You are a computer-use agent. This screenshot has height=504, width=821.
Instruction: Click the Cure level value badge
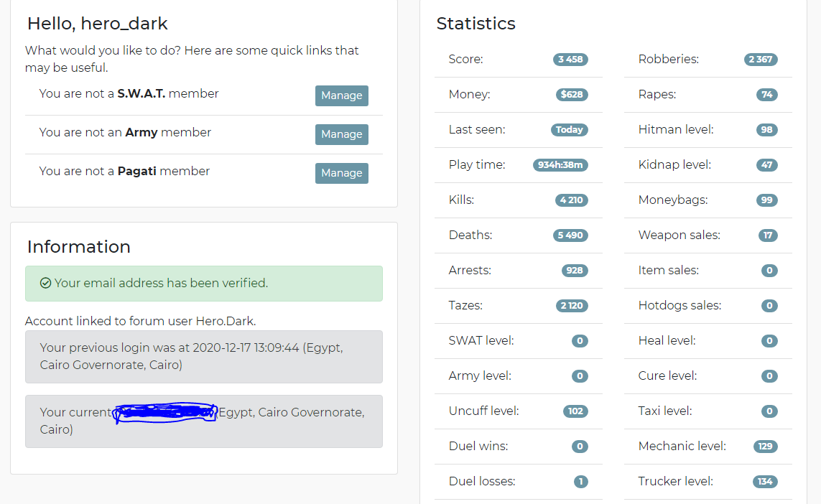(770, 375)
